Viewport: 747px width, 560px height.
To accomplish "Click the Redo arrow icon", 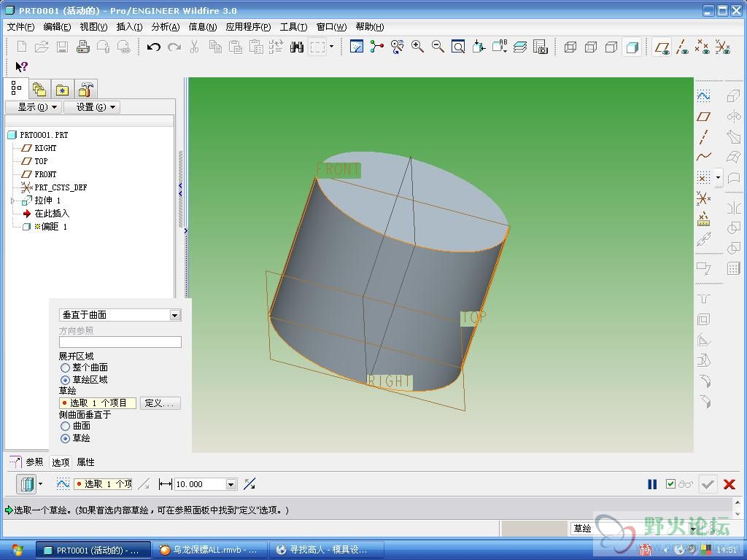I will pos(174,47).
